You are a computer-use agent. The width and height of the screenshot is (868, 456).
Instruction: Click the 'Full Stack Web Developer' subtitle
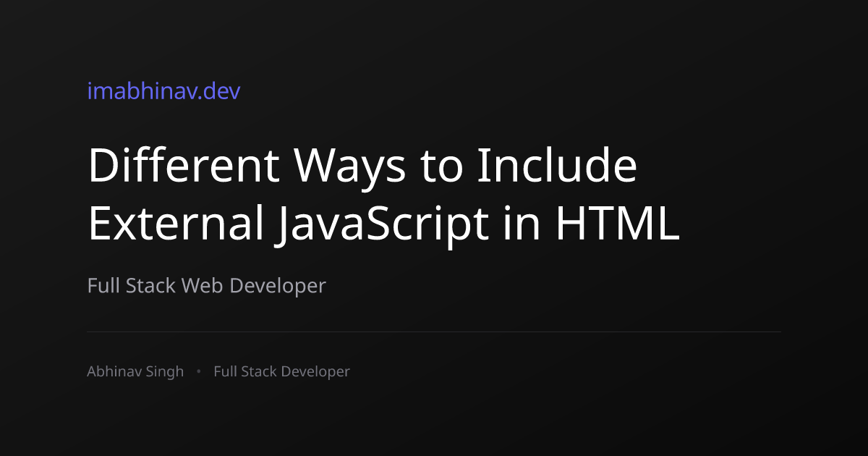(207, 286)
